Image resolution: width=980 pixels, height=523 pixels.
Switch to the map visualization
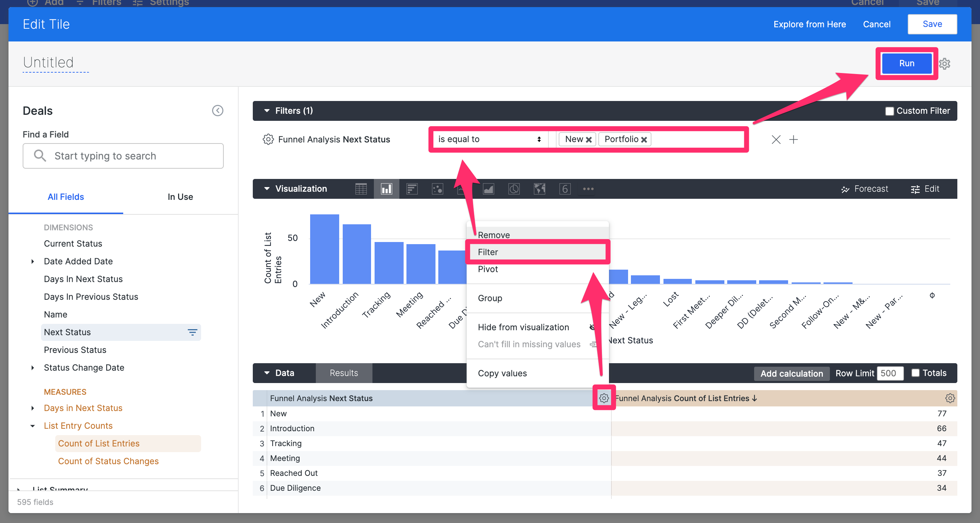[x=539, y=189]
